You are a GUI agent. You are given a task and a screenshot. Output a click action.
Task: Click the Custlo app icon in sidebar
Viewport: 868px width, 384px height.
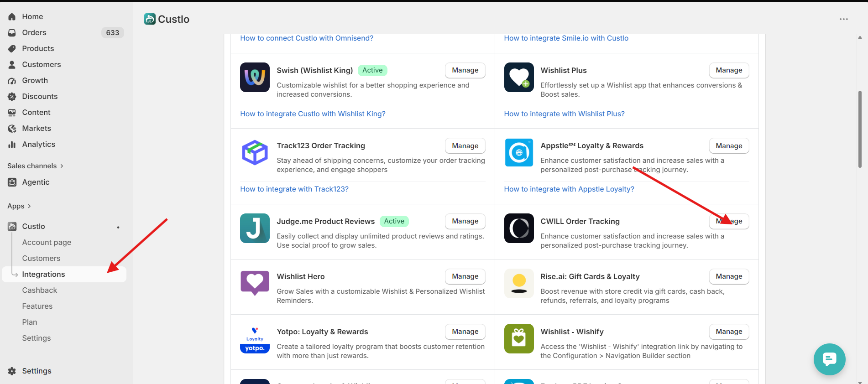point(12,227)
